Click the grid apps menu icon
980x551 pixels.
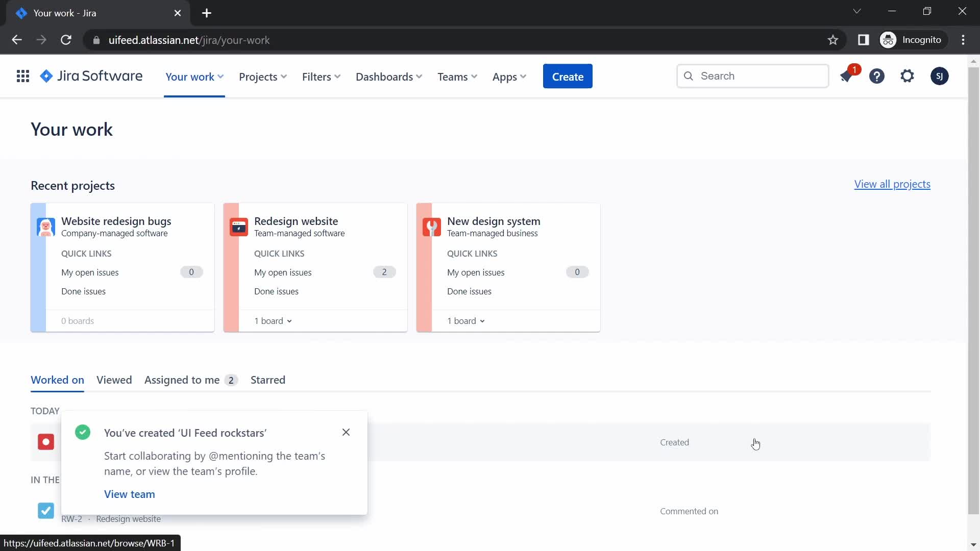(22, 76)
